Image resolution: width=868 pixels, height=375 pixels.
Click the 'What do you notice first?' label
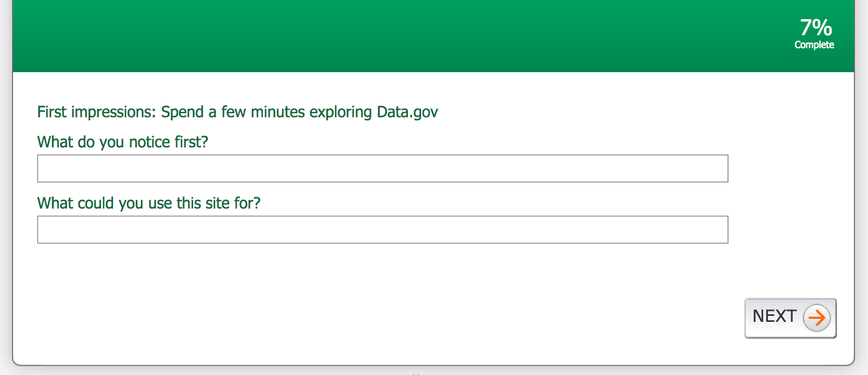(123, 142)
